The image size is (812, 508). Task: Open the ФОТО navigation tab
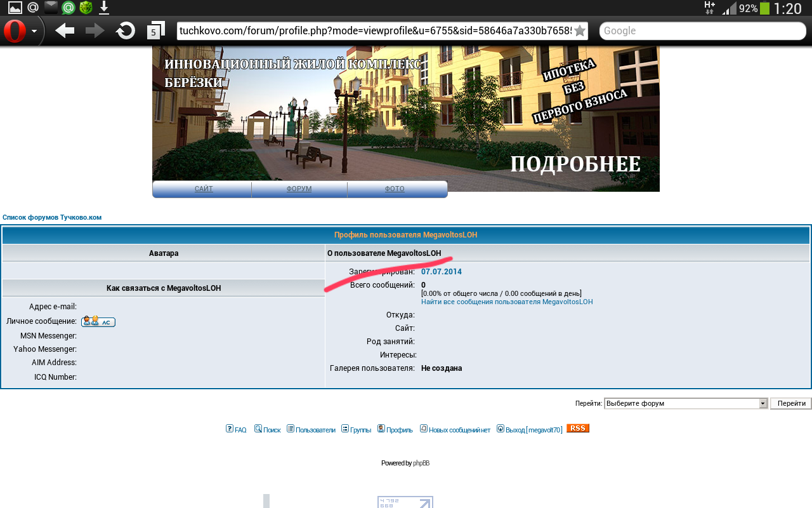point(395,189)
